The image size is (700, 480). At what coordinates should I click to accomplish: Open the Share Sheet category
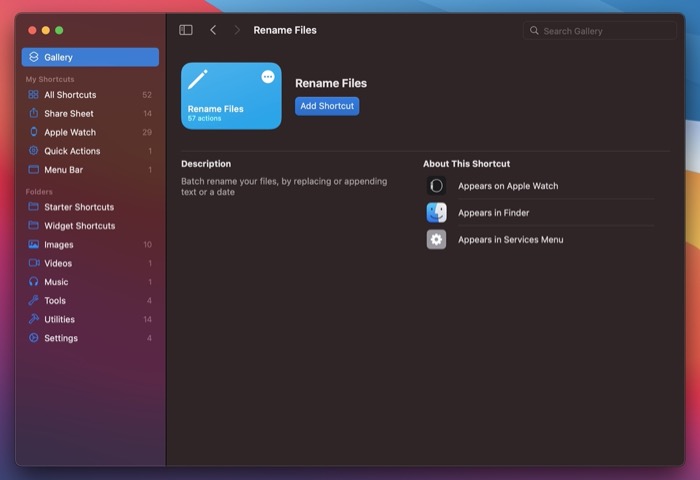point(90,113)
